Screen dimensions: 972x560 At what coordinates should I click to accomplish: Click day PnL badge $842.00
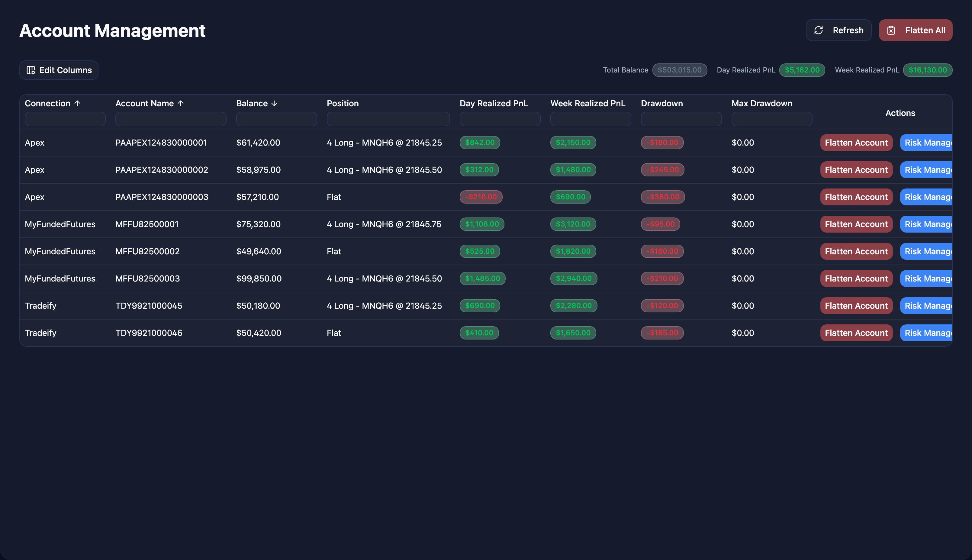[x=480, y=143]
